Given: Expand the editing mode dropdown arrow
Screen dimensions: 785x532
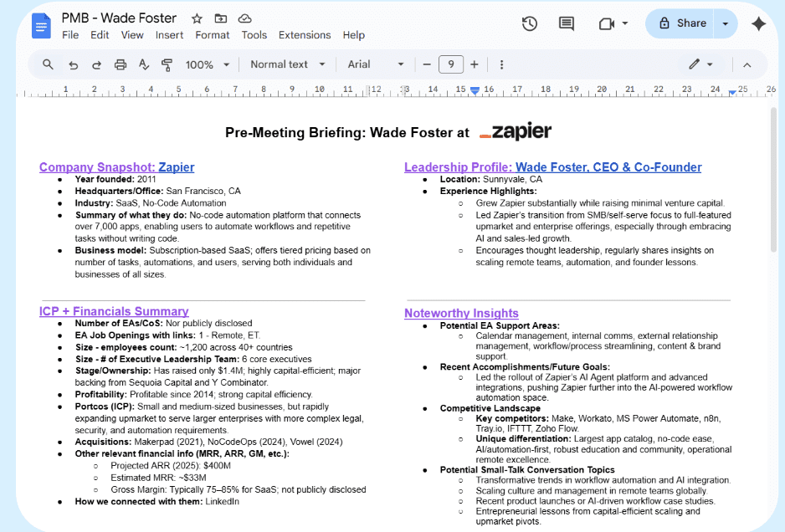Looking at the screenshot, I should coord(710,64).
